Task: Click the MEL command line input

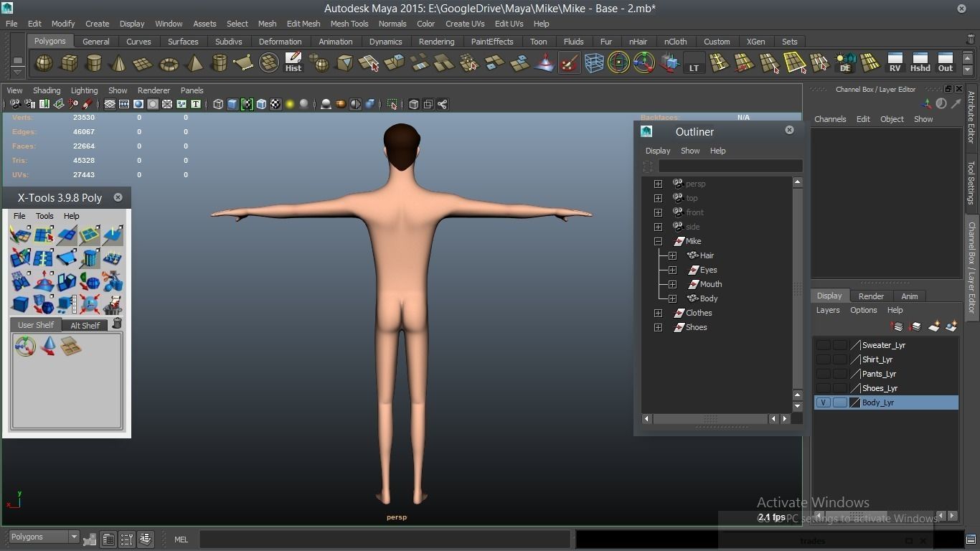Action: tap(385, 540)
